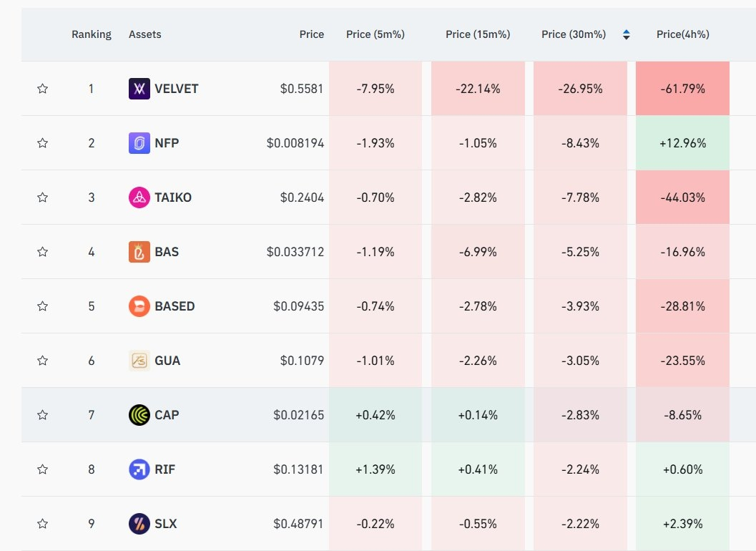Sort by the Price (5m%) header
This screenshot has width=756, height=551.
coord(375,35)
